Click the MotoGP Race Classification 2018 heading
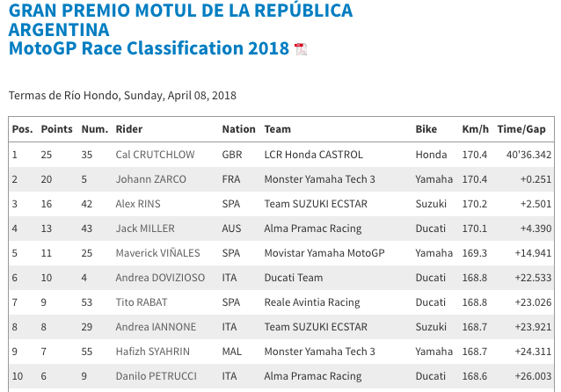 click(149, 47)
